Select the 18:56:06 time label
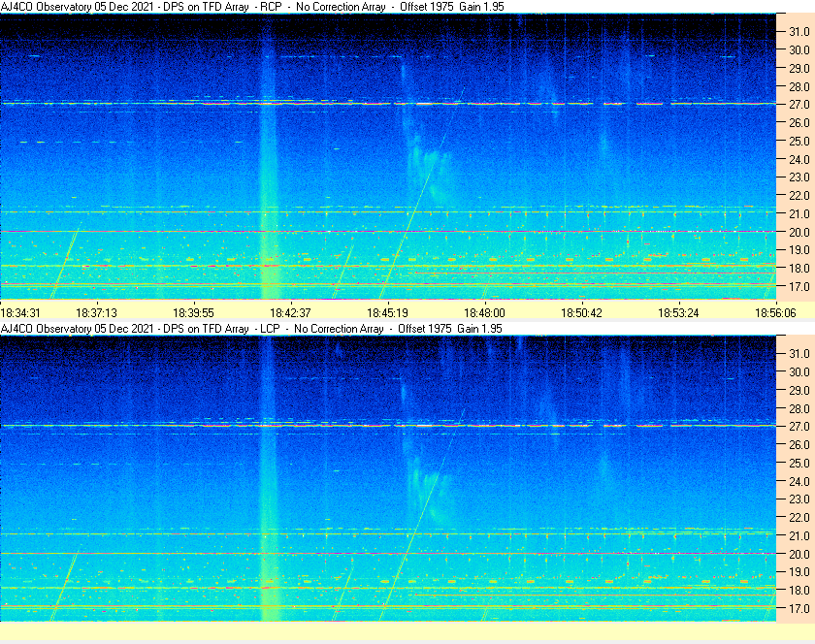 coord(775,313)
